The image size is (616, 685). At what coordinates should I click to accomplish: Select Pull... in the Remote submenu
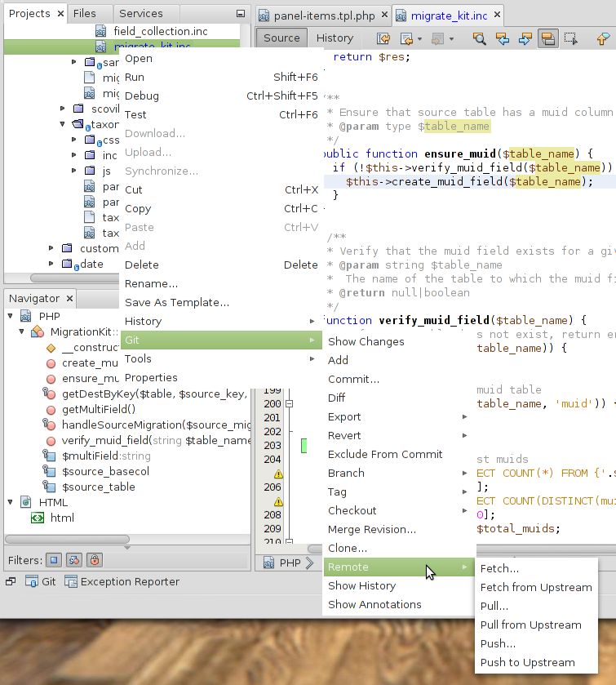pos(536,607)
